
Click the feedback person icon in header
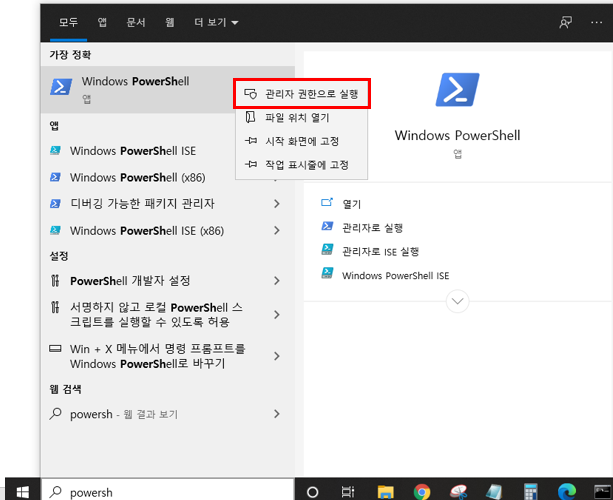tap(565, 22)
